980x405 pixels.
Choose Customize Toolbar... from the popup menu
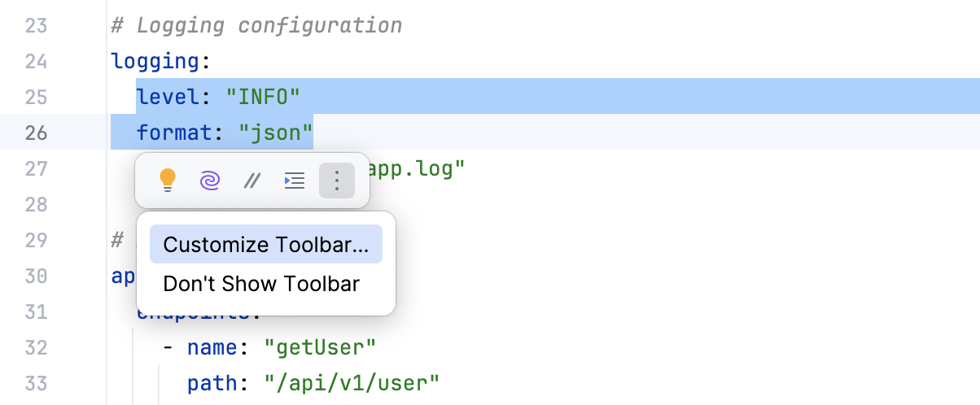tap(265, 244)
